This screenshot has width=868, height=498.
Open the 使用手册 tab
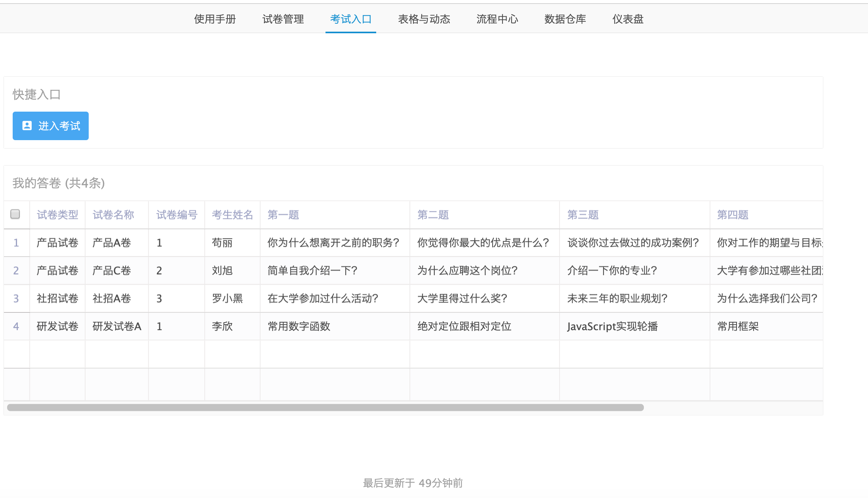215,19
